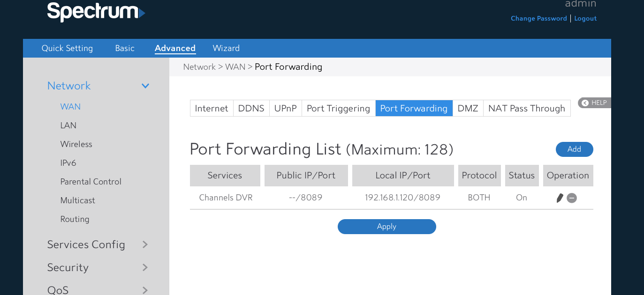
Task: Delete the Channels DVR port forwarding entry
Action: [572, 198]
